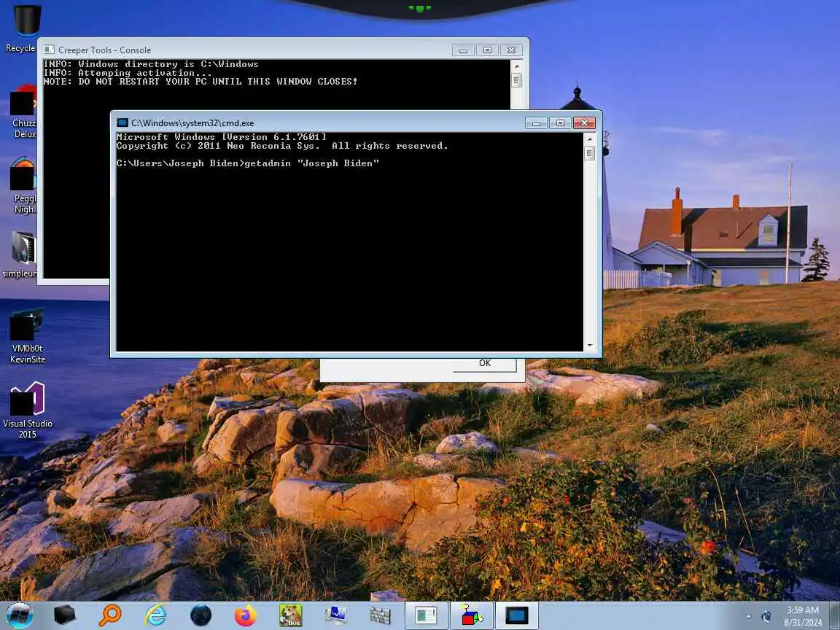840x630 pixels.
Task: Open the simpleunlocker desktop icon
Action: tap(21, 254)
